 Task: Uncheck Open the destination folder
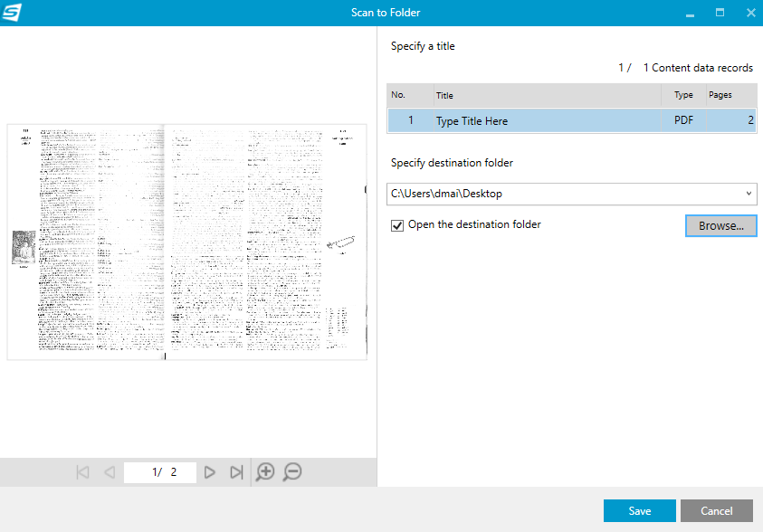click(x=397, y=225)
